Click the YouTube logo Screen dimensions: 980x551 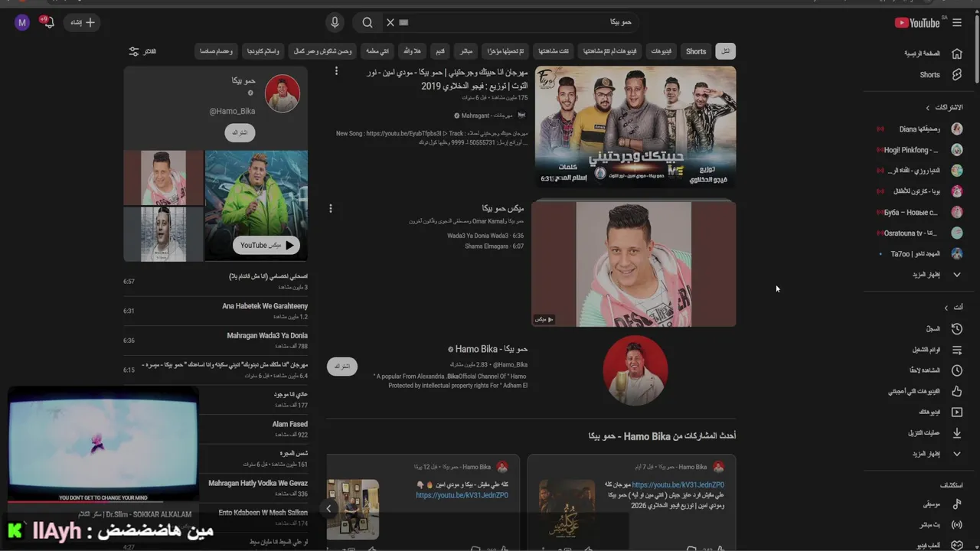pos(917,23)
